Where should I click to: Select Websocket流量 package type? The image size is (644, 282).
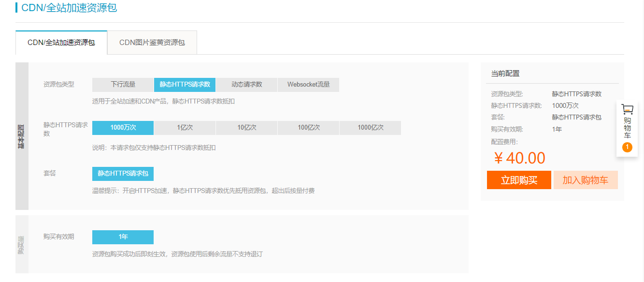pos(308,85)
